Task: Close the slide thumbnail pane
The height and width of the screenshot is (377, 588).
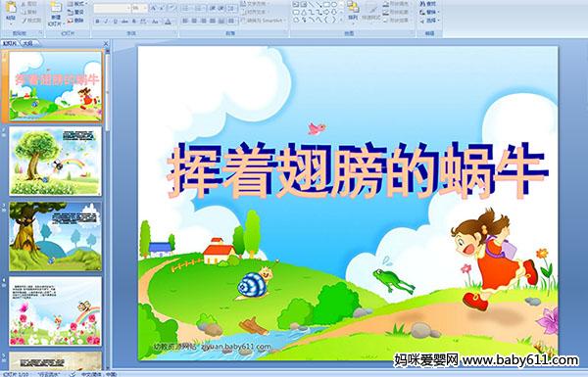Action: [106, 43]
